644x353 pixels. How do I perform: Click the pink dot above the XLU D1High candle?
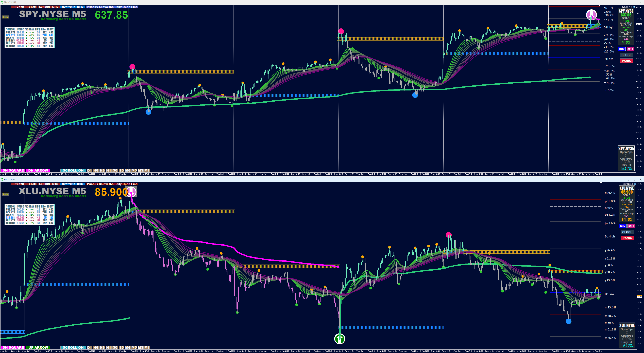tap(449, 235)
